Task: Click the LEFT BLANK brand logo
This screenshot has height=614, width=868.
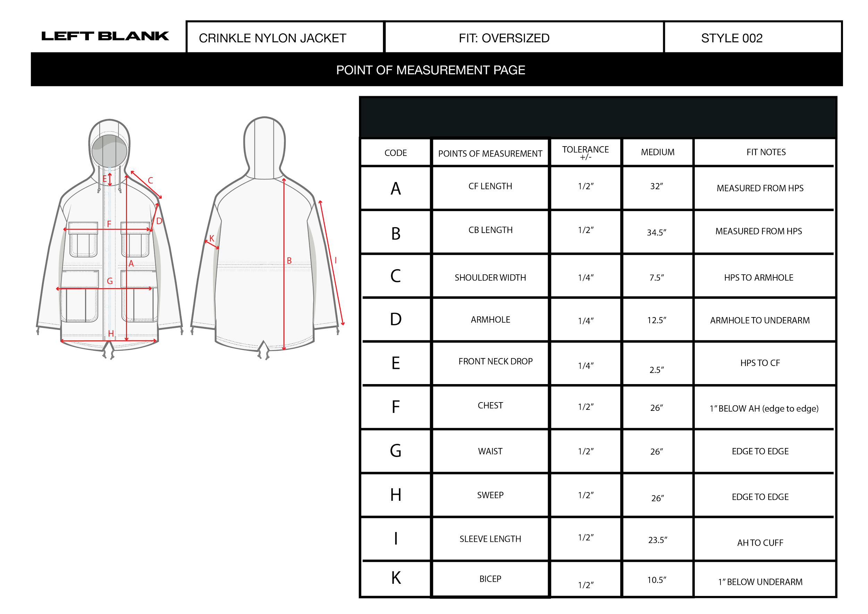Action: (105, 36)
